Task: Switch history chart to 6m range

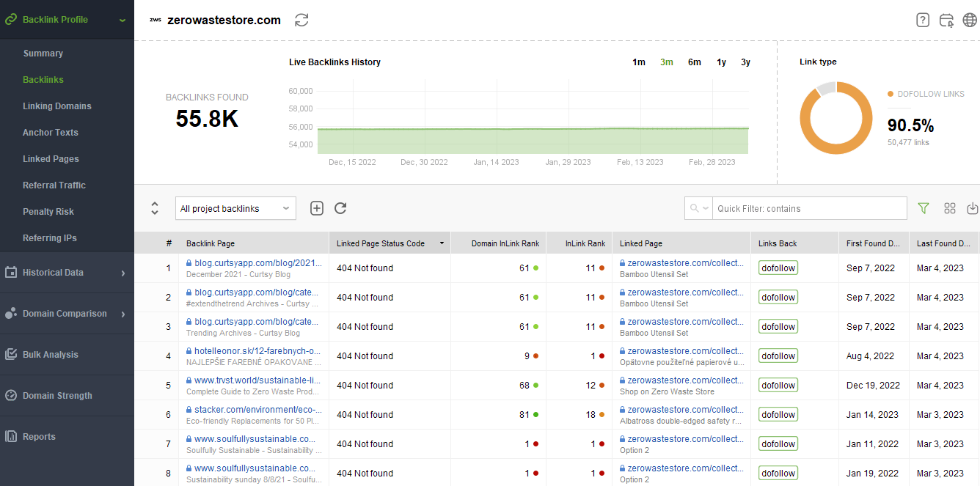Action: pyautogui.click(x=695, y=62)
